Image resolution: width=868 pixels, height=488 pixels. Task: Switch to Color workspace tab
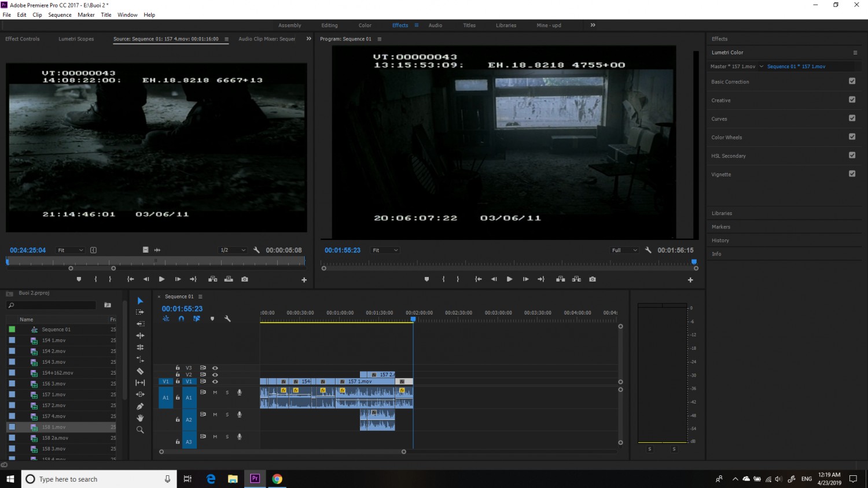tap(365, 25)
